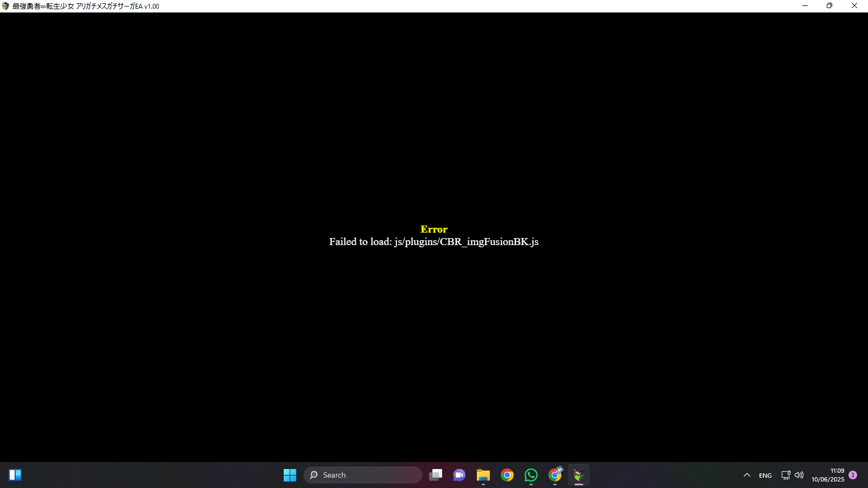
Task: Open the Windows Start menu
Action: pyautogui.click(x=290, y=475)
